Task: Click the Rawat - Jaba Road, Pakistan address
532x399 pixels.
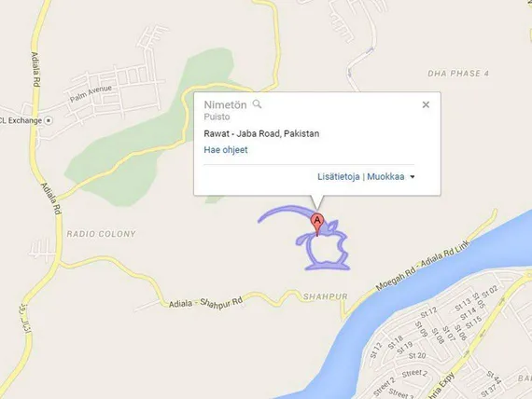Action: coord(261,133)
